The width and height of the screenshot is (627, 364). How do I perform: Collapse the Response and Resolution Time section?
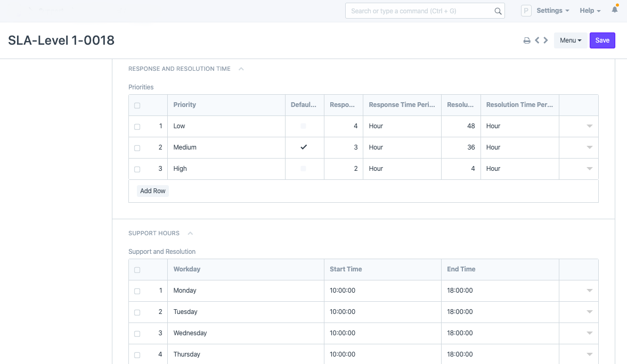point(241,69)
